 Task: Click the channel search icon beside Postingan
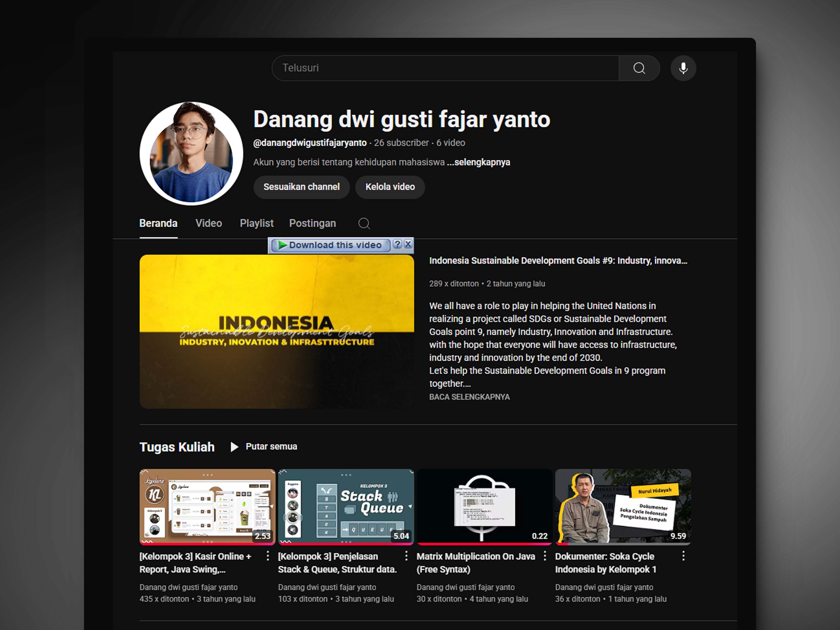(364, 223)
